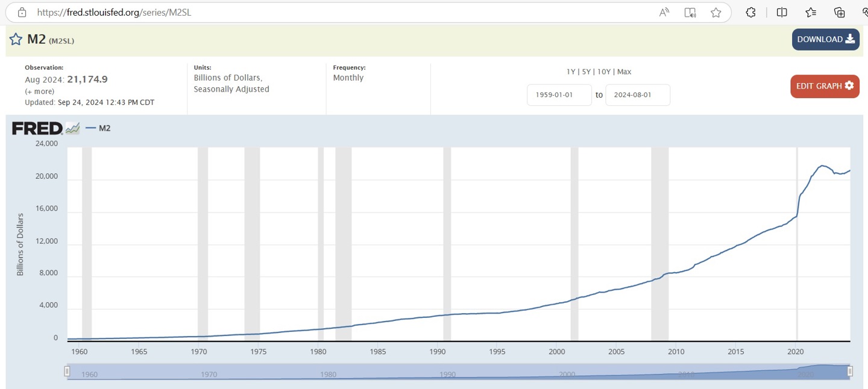Viewport: 868px width, 389px height.
Task: Toggle Split screen browser icon
Action: (x=782, y=12)
